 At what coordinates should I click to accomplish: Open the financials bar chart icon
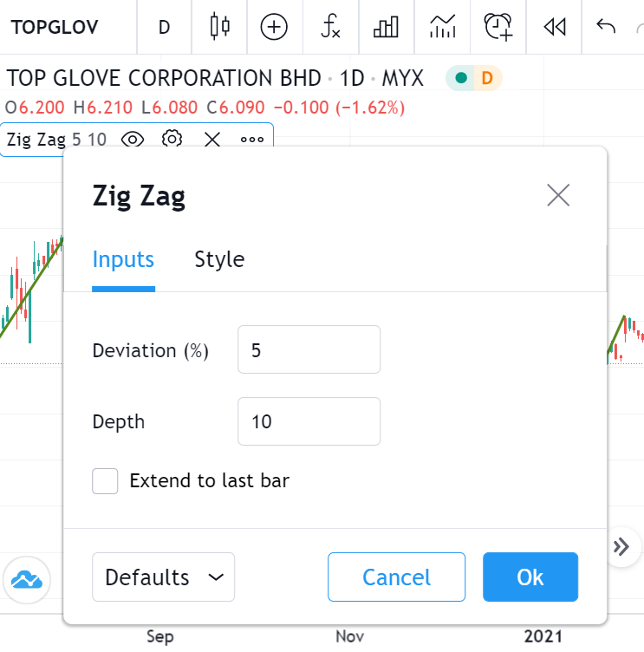pyautogui.click(x=386, y=27)
